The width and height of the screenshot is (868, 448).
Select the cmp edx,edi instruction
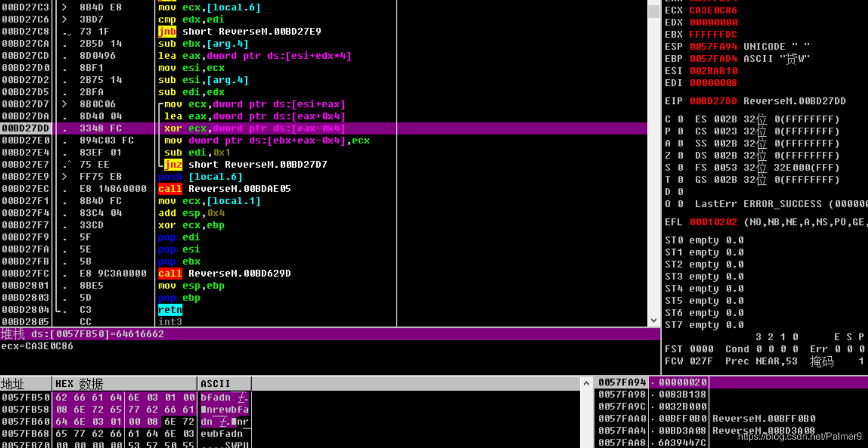coord(191,19)
